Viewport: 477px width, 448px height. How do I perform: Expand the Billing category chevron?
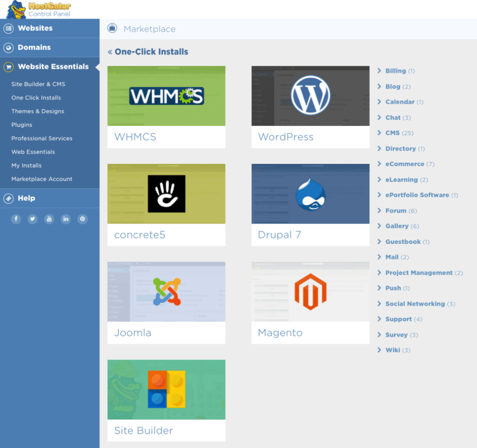380,71
